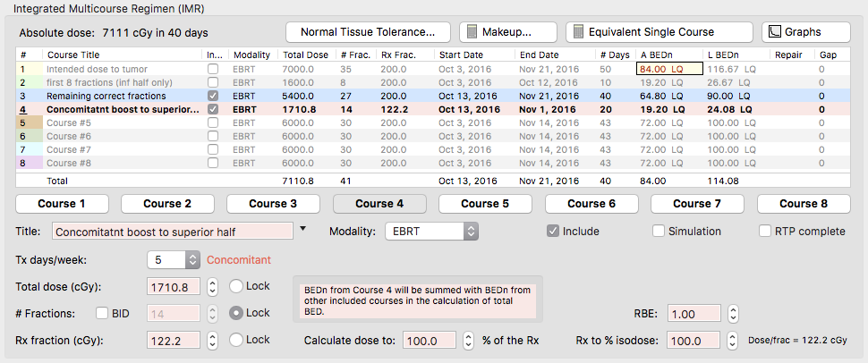Check the RTP complete box
This screenshot has width=868, height=363.
click(765, 232)
